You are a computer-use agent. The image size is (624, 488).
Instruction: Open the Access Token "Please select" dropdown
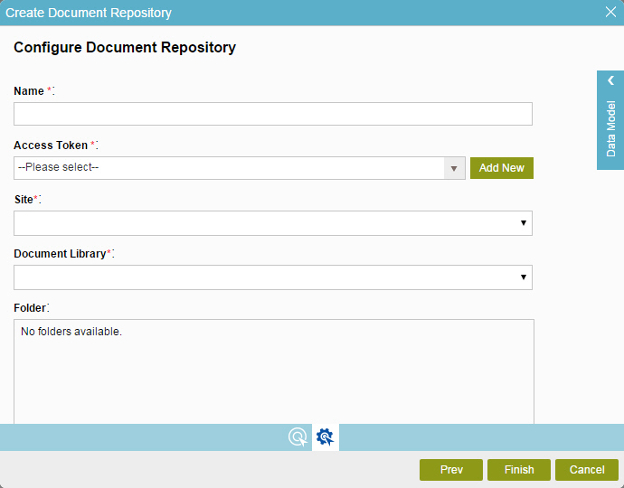pyautogui.click(x=239, y=168)
